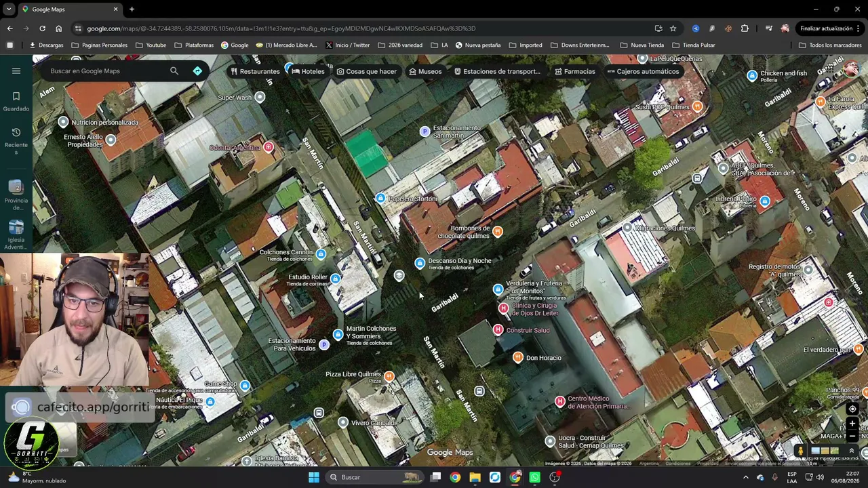Open the Recientes history panel
The image size is (868, 488).
[16, 140]
